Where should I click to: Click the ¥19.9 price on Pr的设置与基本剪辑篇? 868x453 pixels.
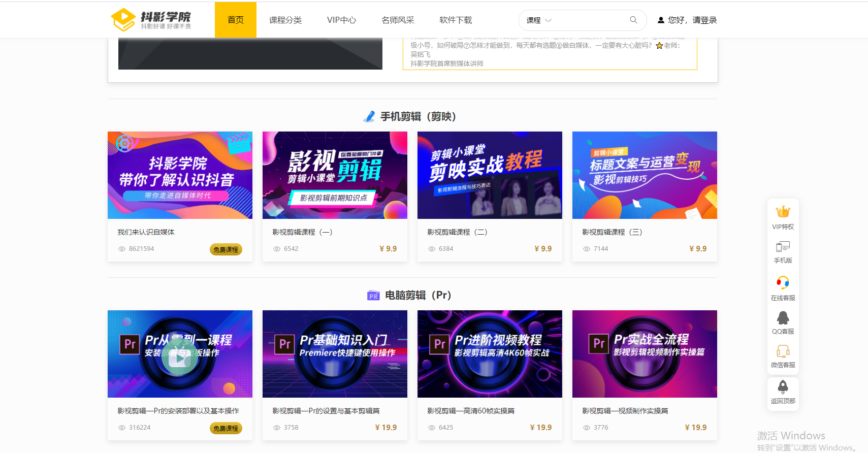[386, 428]
